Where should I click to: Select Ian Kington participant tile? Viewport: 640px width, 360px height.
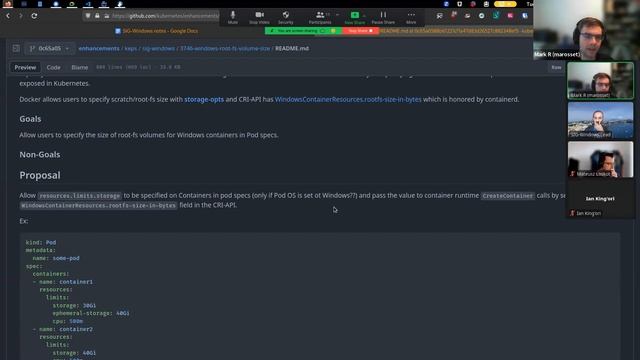pyautogui.click(x=600, y=199)
